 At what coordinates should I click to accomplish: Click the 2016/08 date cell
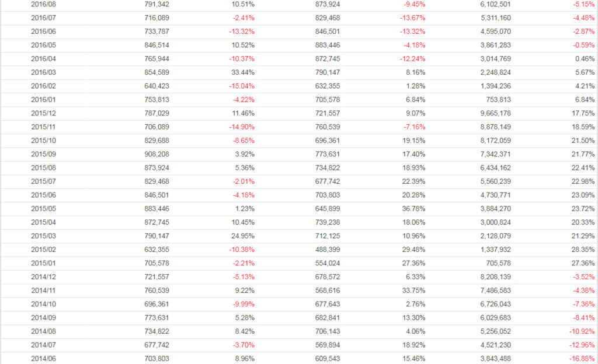43,4
